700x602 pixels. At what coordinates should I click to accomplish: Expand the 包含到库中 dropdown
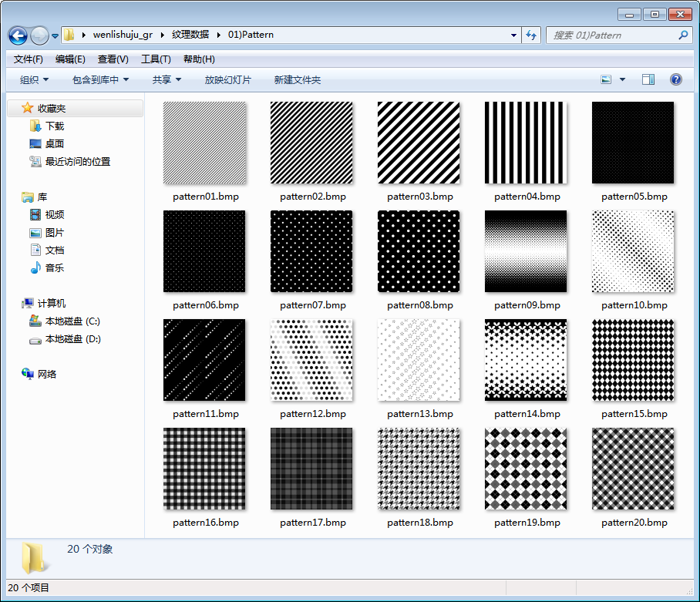tap(100, 80)
